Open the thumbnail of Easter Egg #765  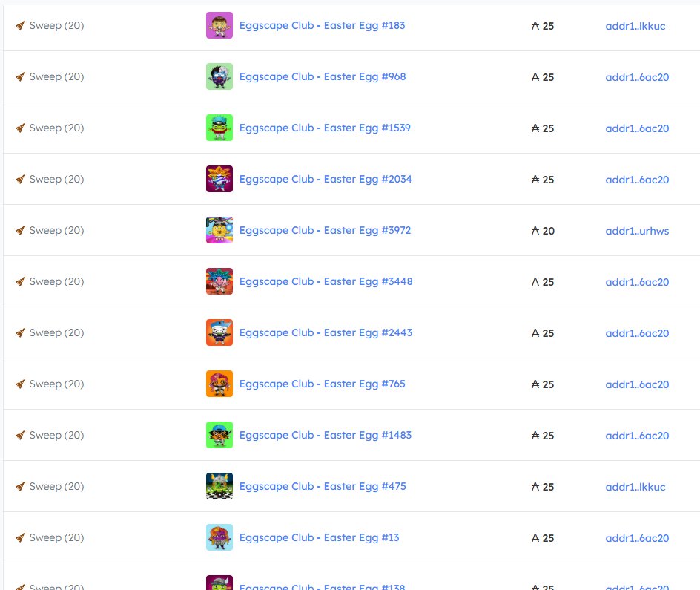click(x=219, y=384)
